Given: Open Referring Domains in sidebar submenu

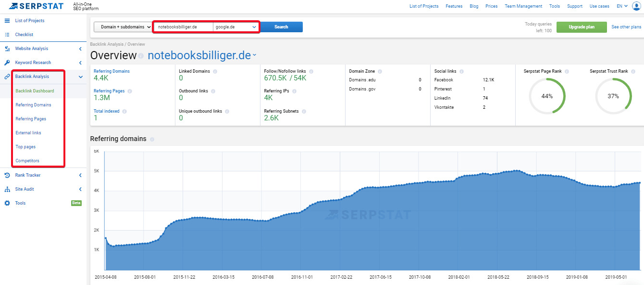Looking at the screenshot, I should click(x=33, y=105).
